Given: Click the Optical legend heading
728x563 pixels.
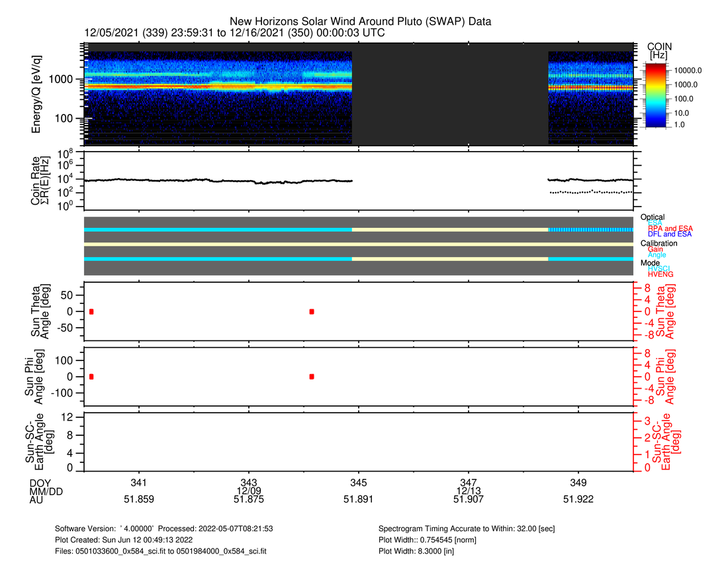Looking at the screenshot, I should (x=653, y=217).
